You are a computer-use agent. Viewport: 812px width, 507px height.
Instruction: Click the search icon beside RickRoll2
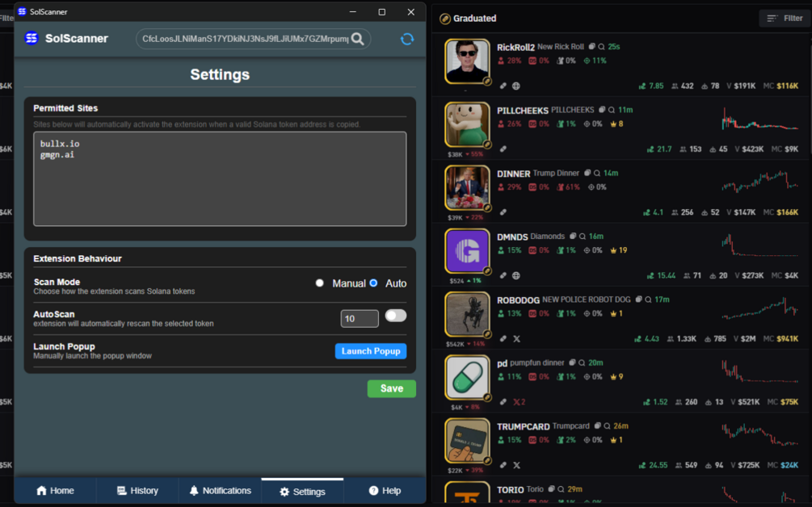601,47
